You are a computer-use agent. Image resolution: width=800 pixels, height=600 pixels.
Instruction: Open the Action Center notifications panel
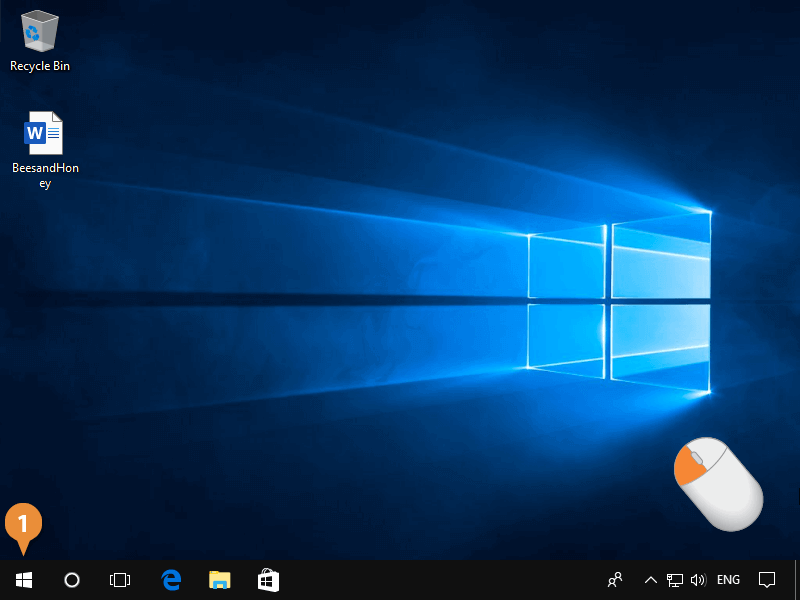(767, 580)
